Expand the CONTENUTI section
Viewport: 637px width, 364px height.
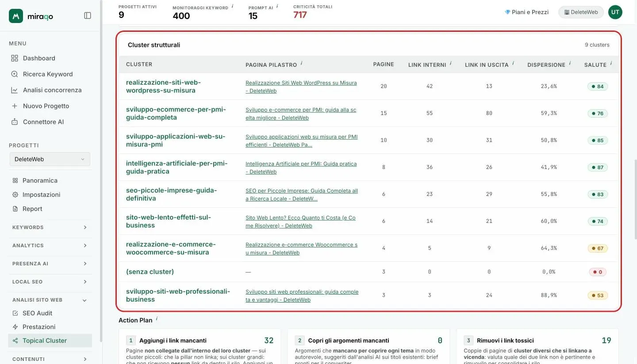click(50, 359)
